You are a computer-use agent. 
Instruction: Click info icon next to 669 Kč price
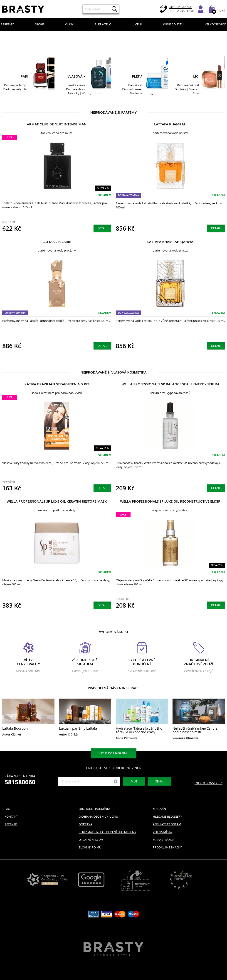[x=14, y=222]
